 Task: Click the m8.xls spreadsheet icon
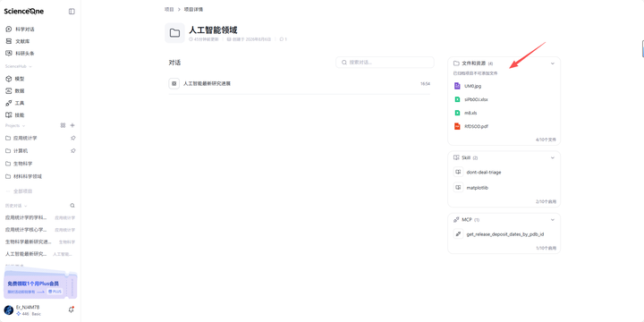pos(457,113)
